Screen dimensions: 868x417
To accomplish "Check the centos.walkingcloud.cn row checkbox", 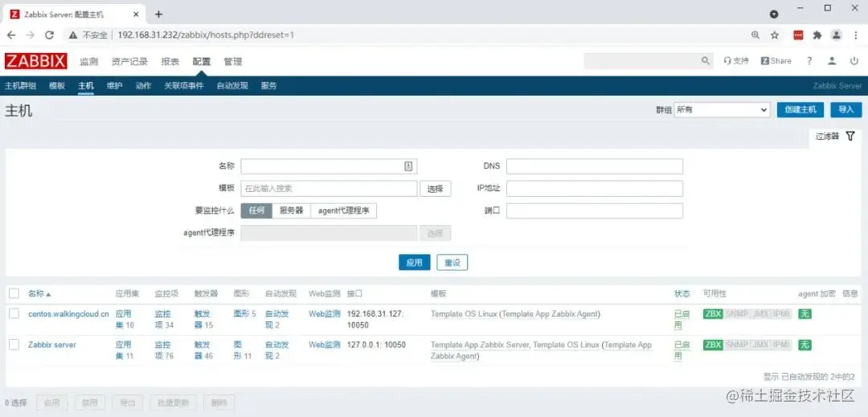I will point(14,313).
